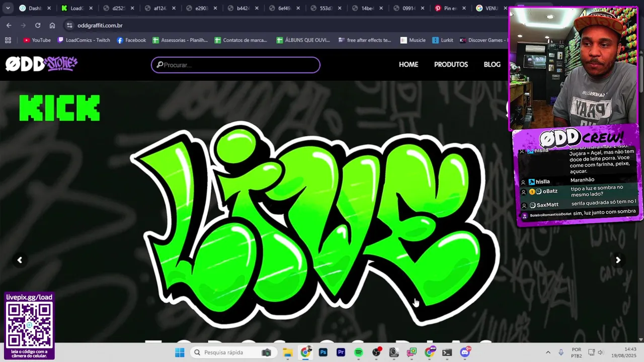Open the second Chrome icon with purple badge
This screenshot has height=362, width=644.
coord(429,352)
